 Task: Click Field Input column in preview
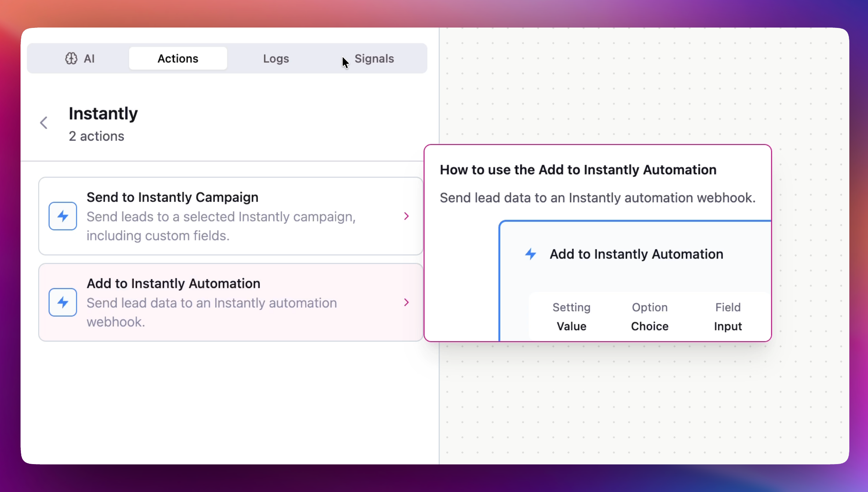(727, 316)
